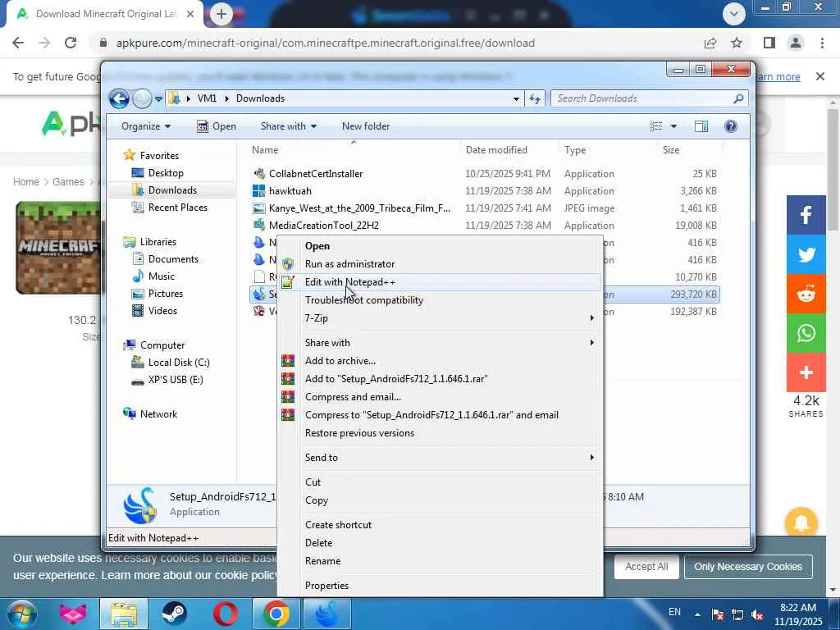Viewport: 840px width, 630px height.
Task: Click the Explorer Back arrow button
Action: tap(119, 98)
